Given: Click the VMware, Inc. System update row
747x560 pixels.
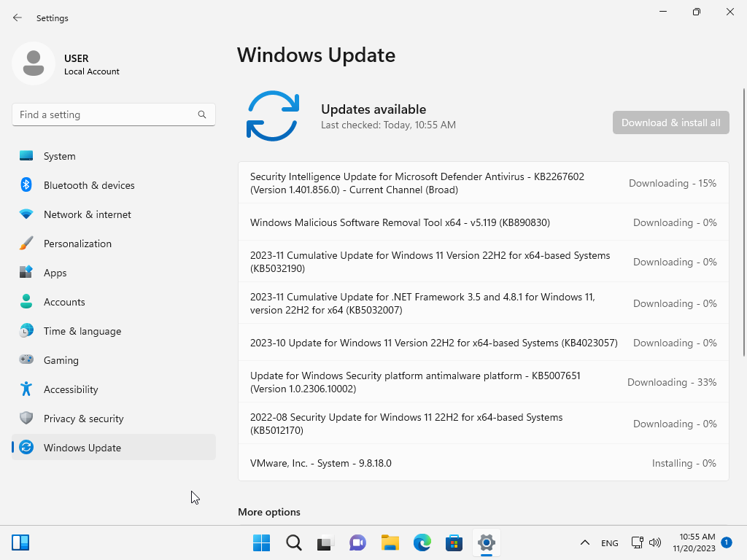Looking at the screenshot, I should click(x=484, y=463).
